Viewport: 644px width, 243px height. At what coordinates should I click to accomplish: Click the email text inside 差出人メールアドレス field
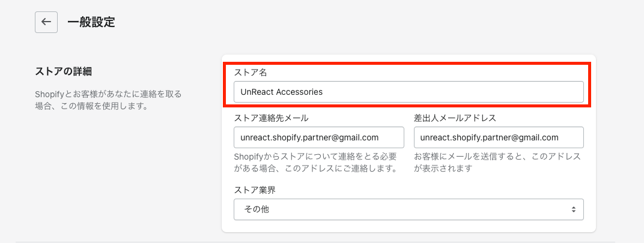[x=489, y=137]
